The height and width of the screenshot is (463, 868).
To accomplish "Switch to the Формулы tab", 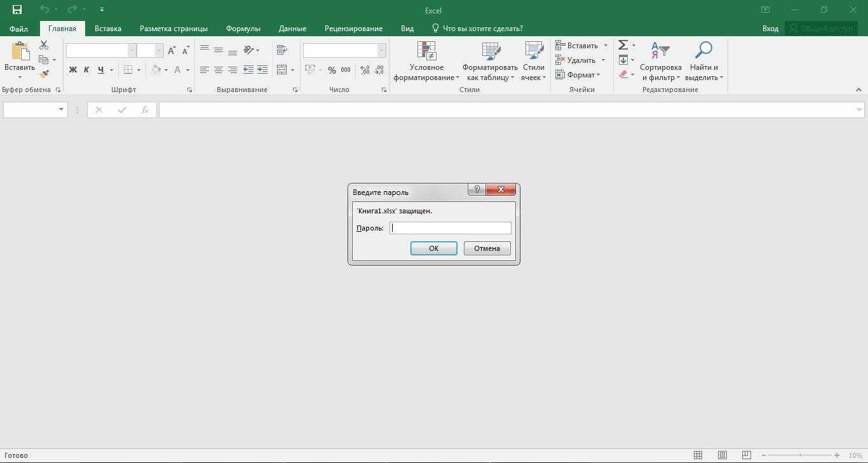I will point(243,29).
